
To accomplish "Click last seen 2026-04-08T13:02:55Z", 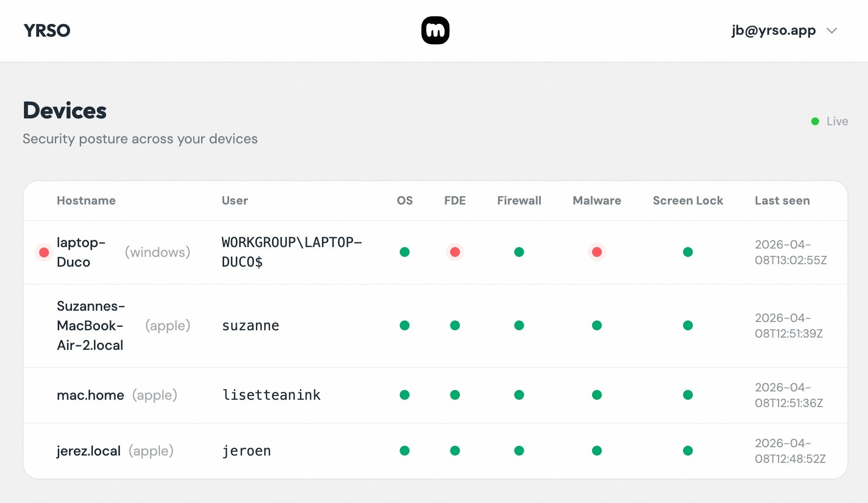I will pyautogui.click(x=791, y=252).
